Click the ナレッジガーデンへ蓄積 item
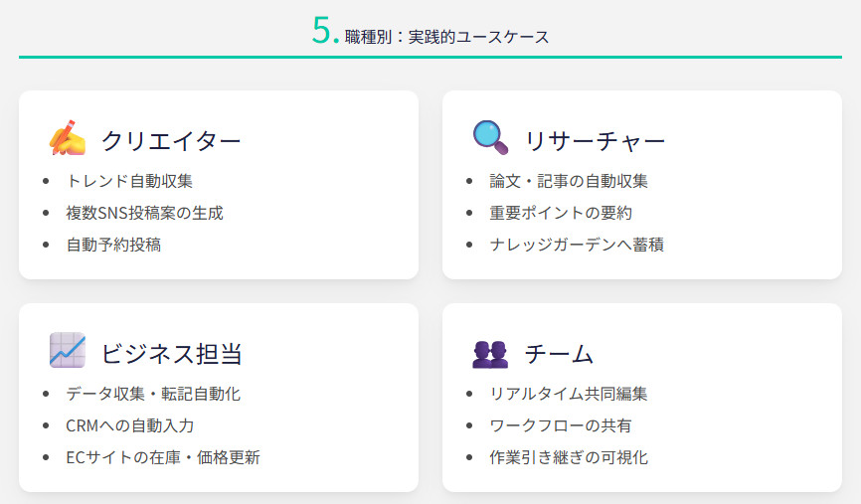 click(x=577, y=245)
